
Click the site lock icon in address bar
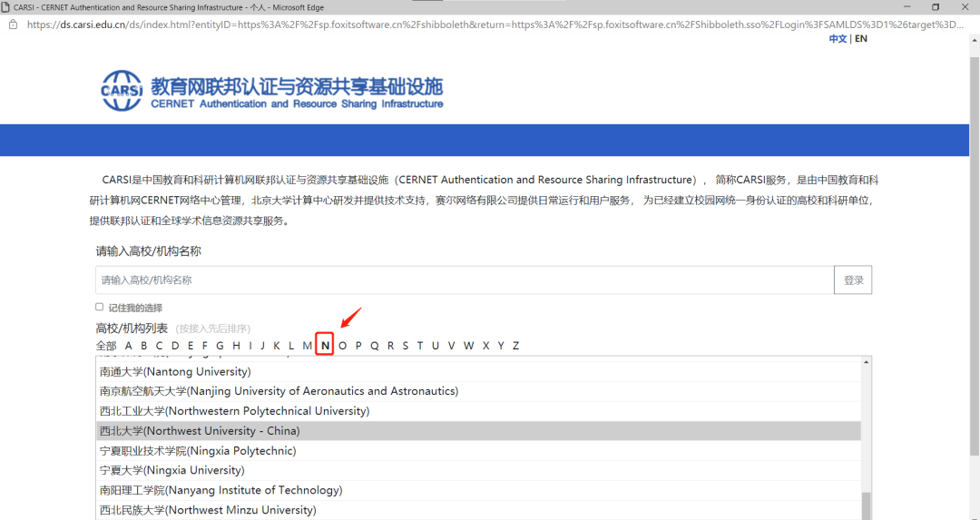(x=13, y=25)
